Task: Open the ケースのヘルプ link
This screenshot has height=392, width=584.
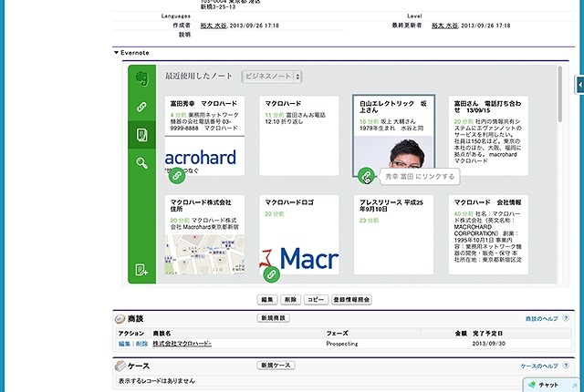Action: click(x=539, y=366)
